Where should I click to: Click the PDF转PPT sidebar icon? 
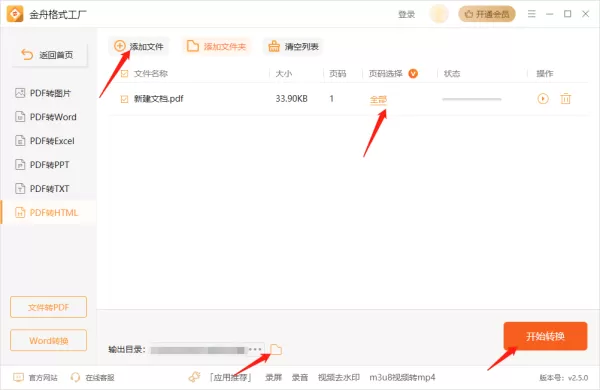point(20,165)
